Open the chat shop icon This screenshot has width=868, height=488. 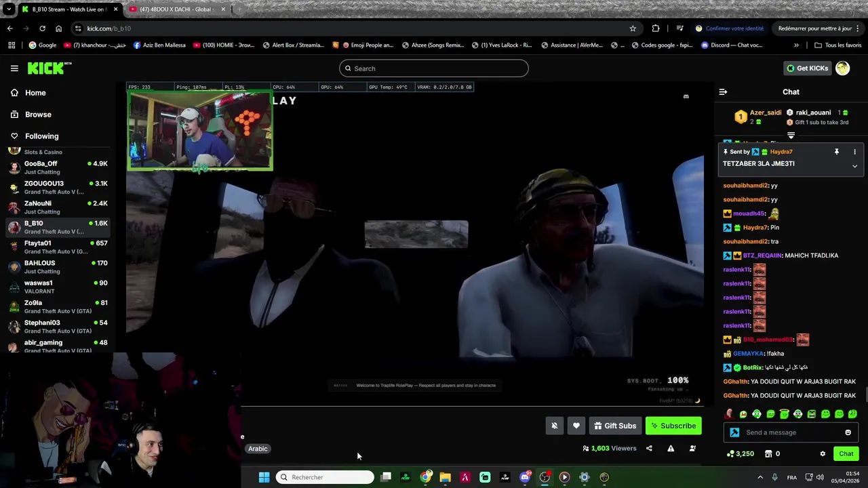[768, 454]
